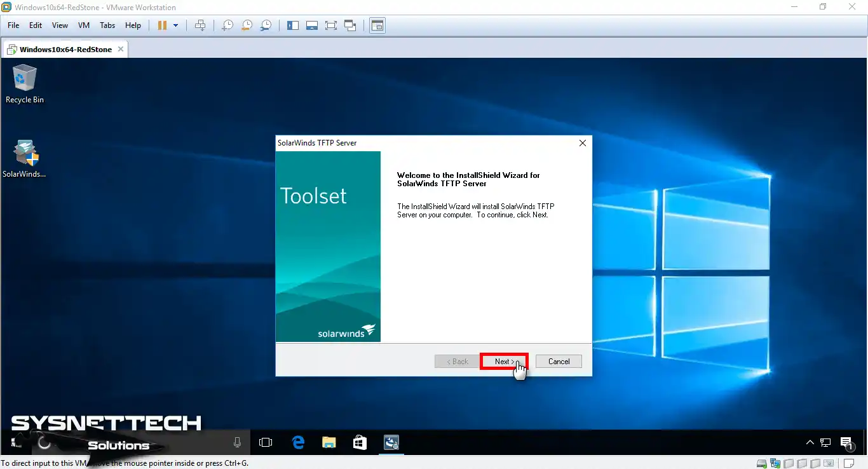The width and height of the screenshot is (868, 469).
Task: Close the Windows10x64-RedStone tab
Action: pos(121,49)
